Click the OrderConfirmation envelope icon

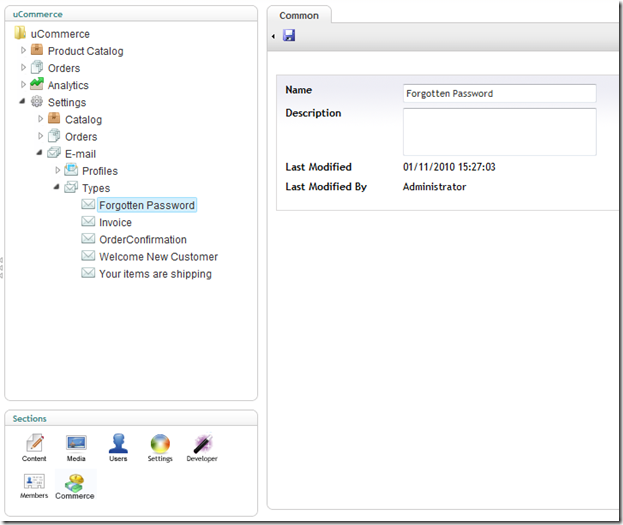pos(88,238)
